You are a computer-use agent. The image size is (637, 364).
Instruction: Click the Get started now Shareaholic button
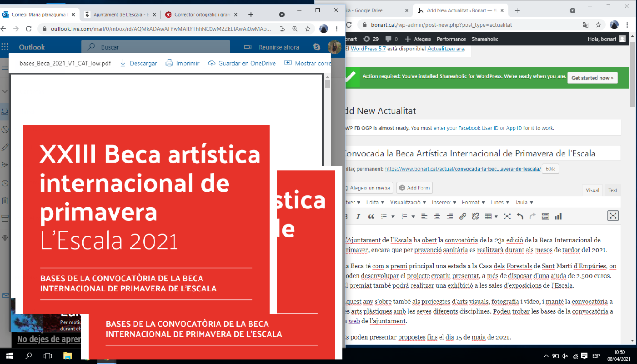[x=592, y=77]
